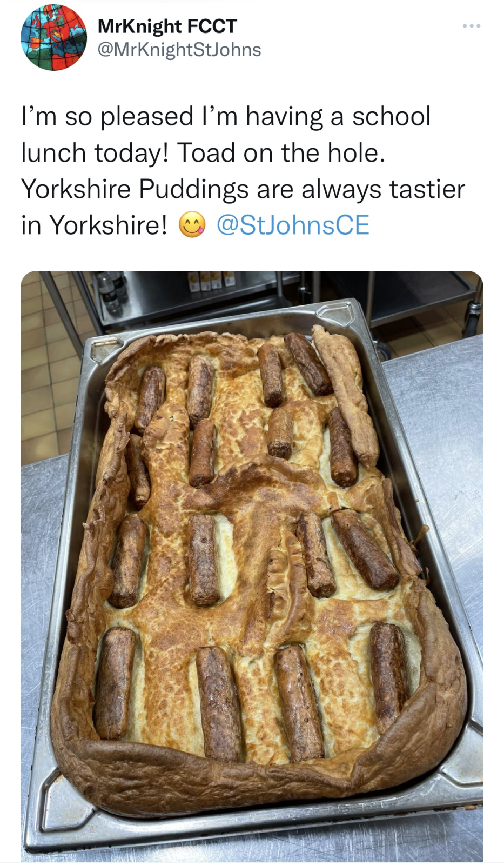Select the tweet text starting "I'm so pleased"
Screen dimensions: 504x865
click(243, 170)
